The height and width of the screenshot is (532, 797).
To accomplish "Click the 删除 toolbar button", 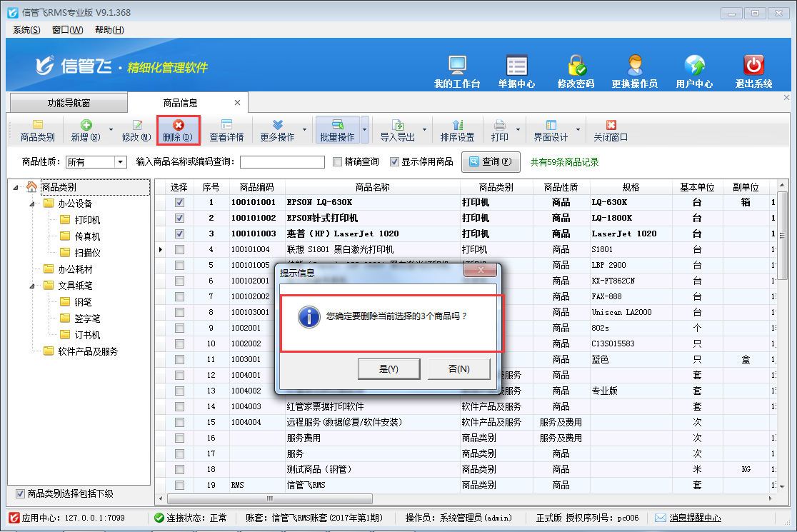I will coord(178,131).
